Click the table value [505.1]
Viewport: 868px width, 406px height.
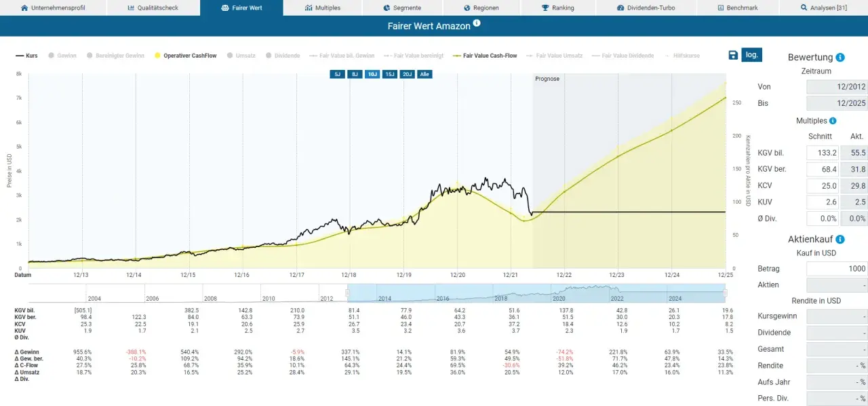(x=83, y=310)
